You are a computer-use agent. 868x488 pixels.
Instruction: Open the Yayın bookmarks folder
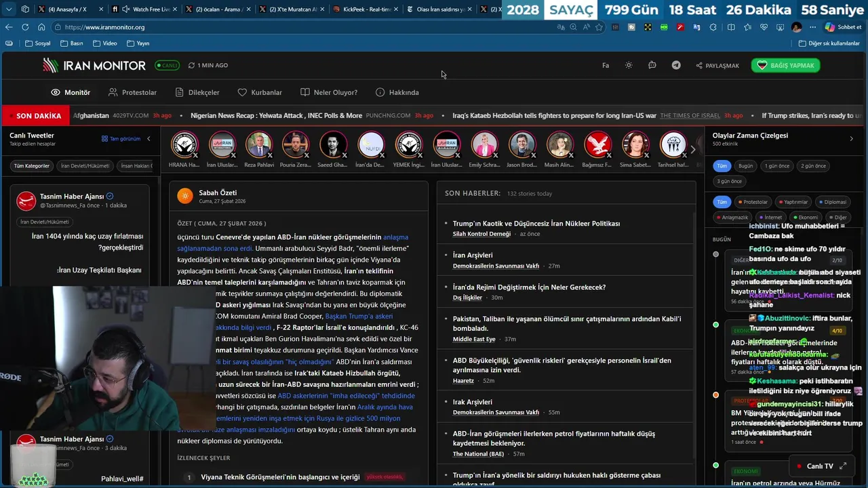[138, 43]
